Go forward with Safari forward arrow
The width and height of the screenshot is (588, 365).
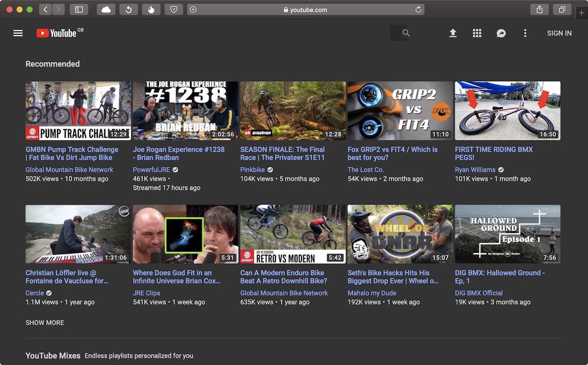pos(58,10)
